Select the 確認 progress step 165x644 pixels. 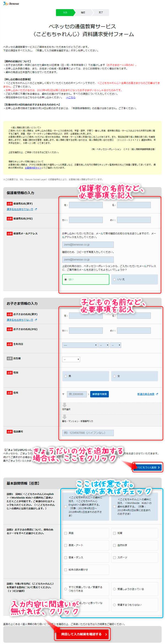click(x=83, y=12)
